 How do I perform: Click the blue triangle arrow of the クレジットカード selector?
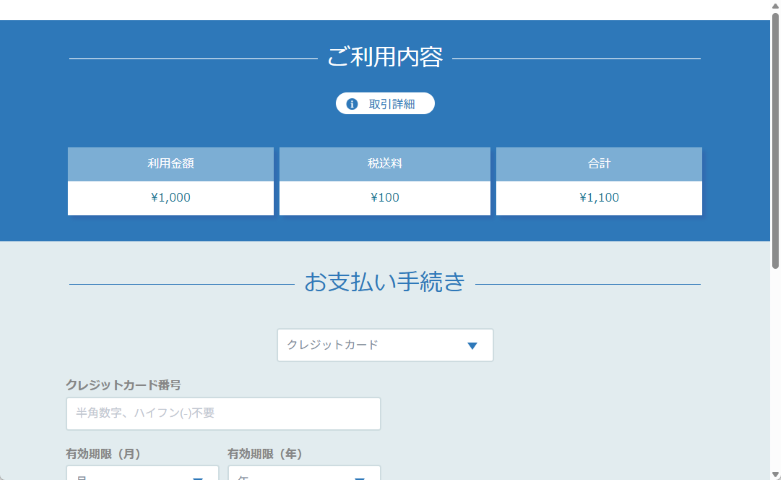click(472, 346)
